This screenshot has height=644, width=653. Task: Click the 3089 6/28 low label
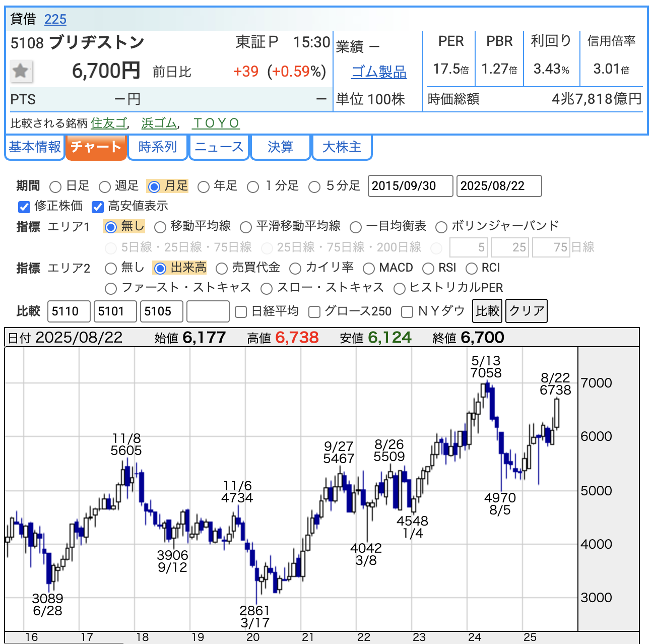47,605
